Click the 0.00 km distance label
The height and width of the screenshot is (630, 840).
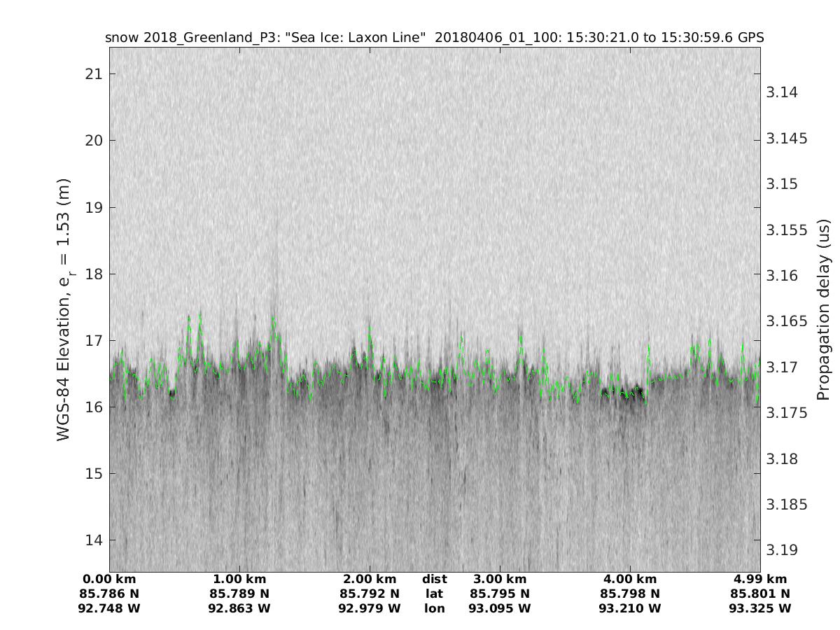click(109, 579)
